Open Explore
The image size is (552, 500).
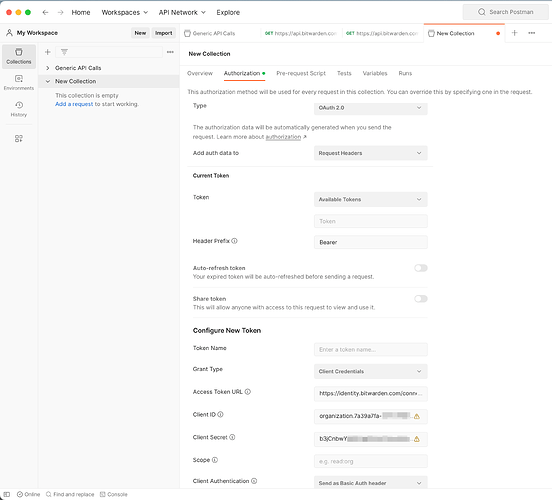228,12
